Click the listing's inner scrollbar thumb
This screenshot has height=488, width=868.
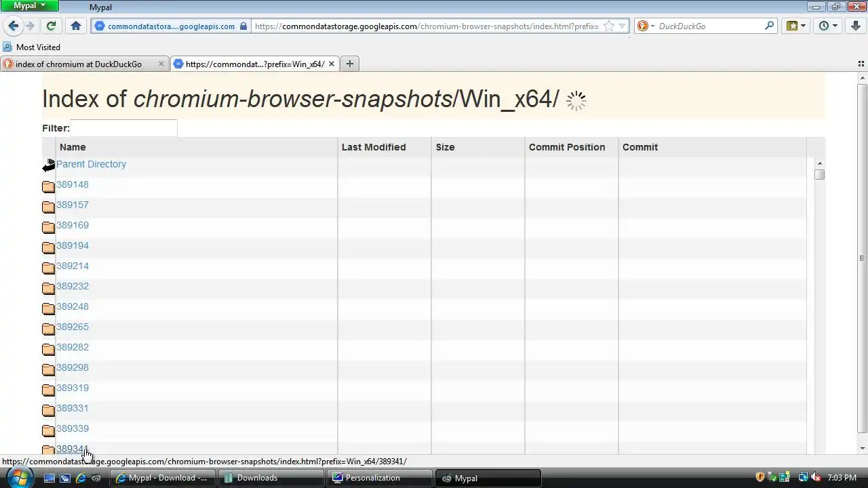click(819, 174)
